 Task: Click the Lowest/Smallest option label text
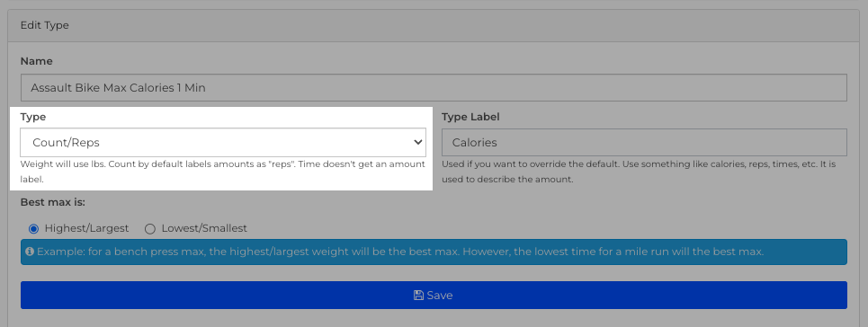coord(204,228)
